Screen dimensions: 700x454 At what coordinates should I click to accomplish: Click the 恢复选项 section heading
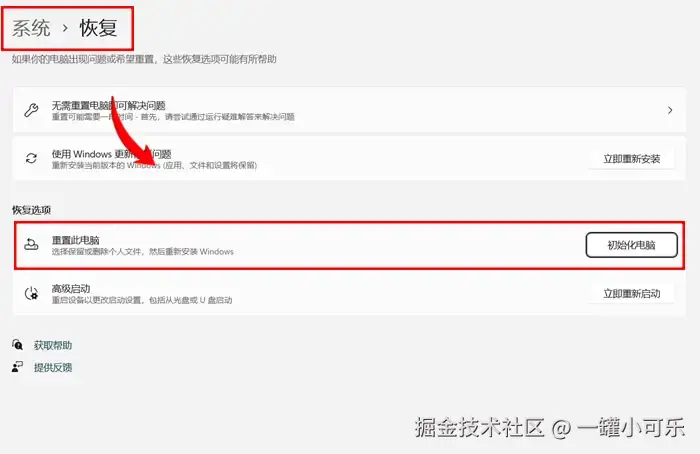(x=31, y=210)
